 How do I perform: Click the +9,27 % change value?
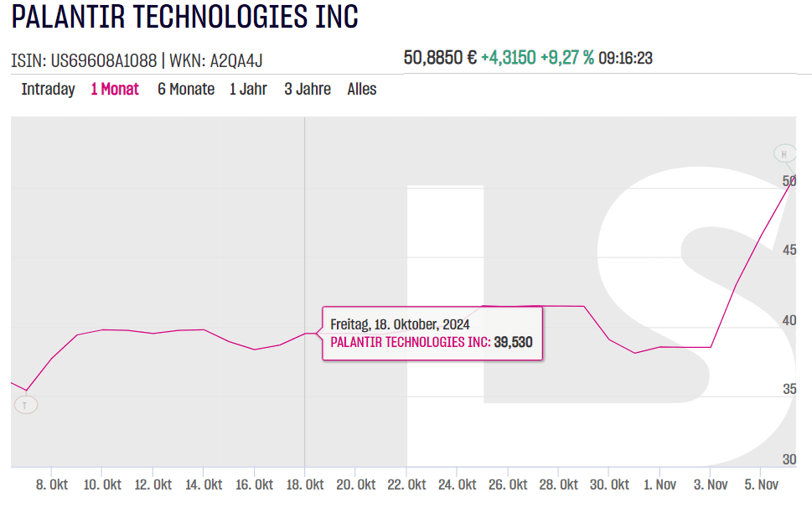point(567,58)
